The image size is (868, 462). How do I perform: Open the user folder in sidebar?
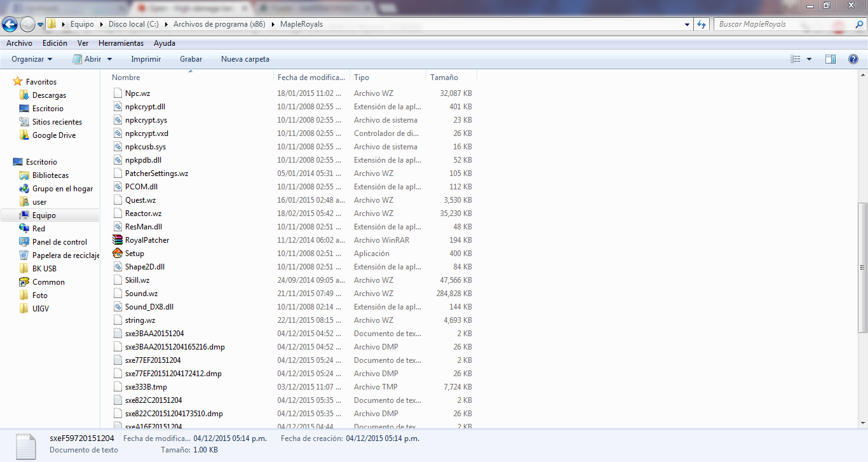tap(39, 202)
